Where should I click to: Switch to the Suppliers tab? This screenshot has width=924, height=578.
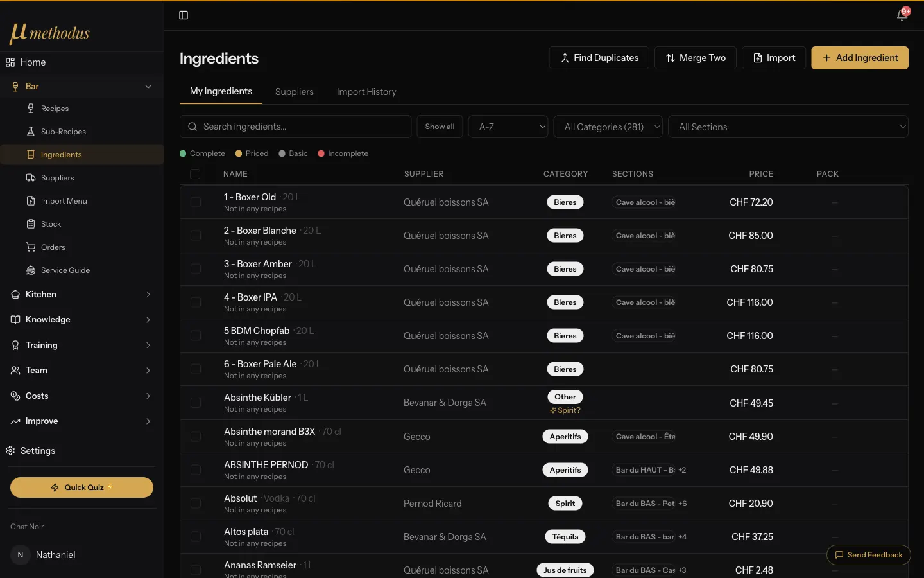pos(295,92)
